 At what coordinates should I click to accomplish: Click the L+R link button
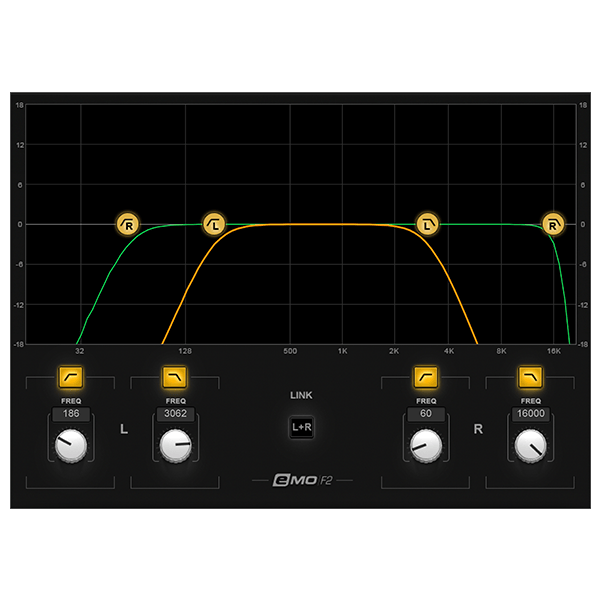coord(302,427)
